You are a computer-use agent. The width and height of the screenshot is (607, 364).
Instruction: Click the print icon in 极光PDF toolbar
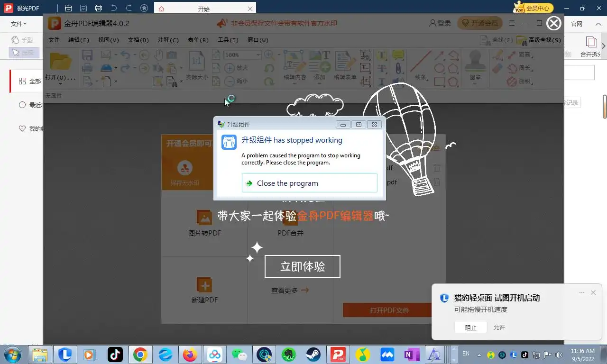tap(99, 8)
